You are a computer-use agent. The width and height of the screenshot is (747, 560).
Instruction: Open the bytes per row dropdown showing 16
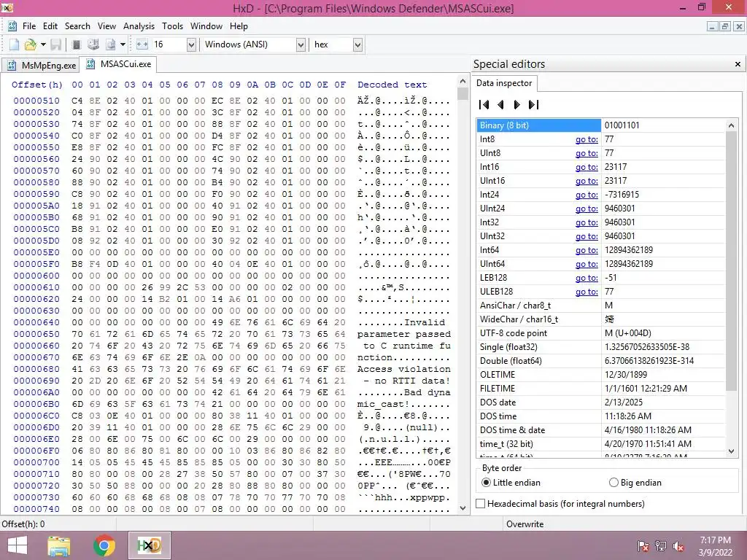coord(191,44)
